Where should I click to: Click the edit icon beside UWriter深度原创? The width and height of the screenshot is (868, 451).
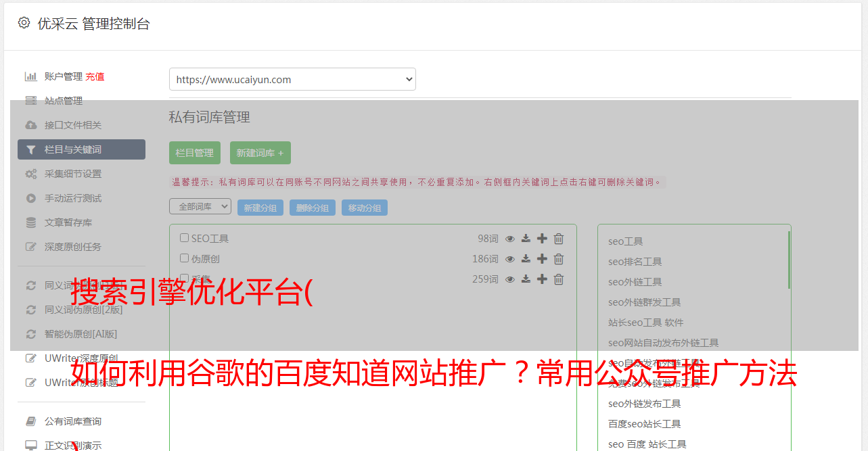(x=31, y=358)
